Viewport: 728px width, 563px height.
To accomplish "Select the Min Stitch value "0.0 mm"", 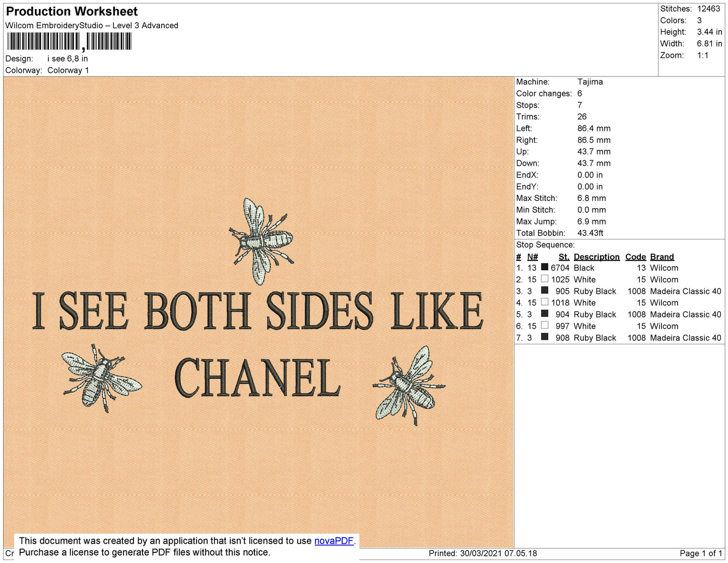I will click(x=591, y=210).
